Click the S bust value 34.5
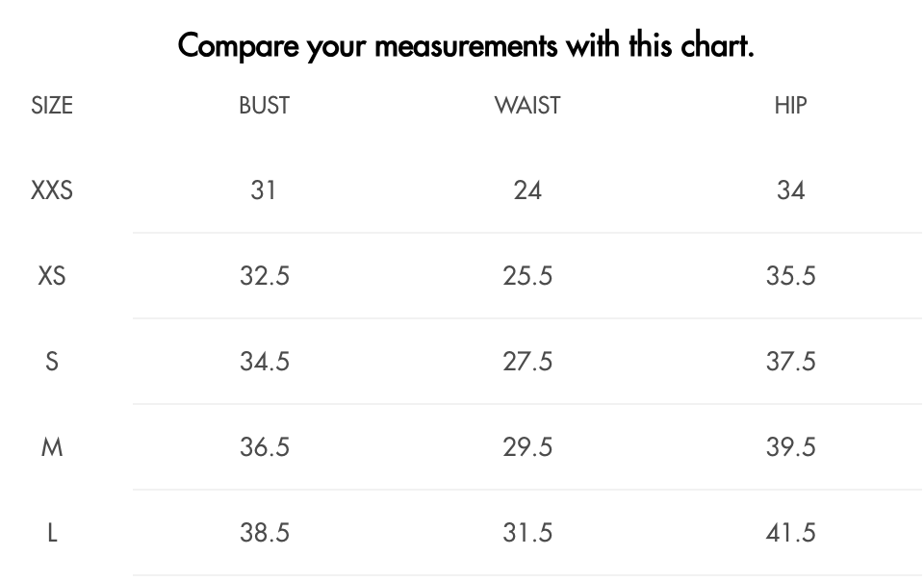Viewport: 924px width, 581px height. (264, 362)
